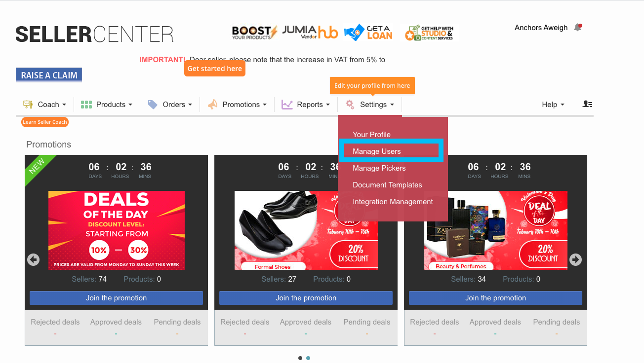This screenshot has width=644, height=363.
Task: Join the Formal Shoes promotion
Action: pyautogui.click(x=306, y=298)
